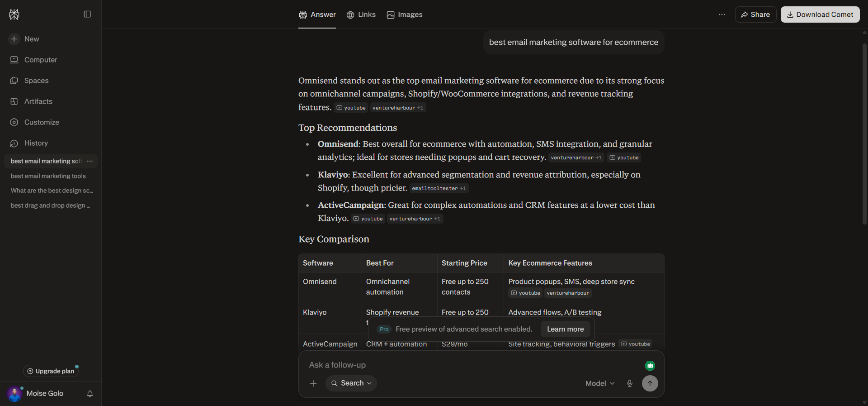Open ventureharbour +1 citation in ActiveCampaign bullet
Viewport: 868px width, 406px height.
pos(415,219)
